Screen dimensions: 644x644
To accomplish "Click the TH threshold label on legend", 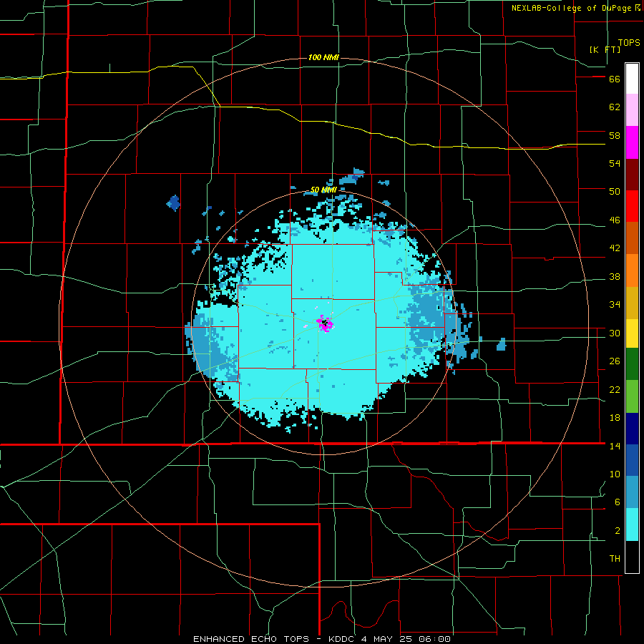I will [x=615, y=559].
